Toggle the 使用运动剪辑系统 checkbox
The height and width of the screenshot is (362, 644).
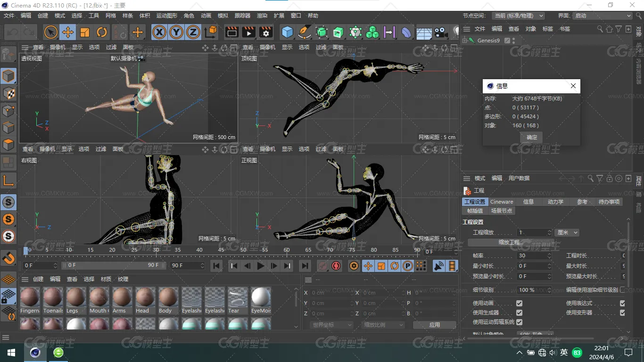coord(519,322)
